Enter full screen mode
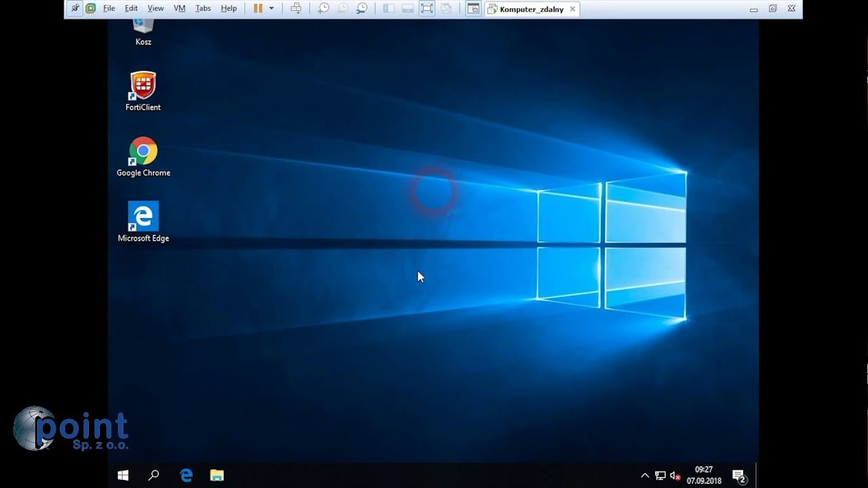868x488 pixels. [427, 9]
